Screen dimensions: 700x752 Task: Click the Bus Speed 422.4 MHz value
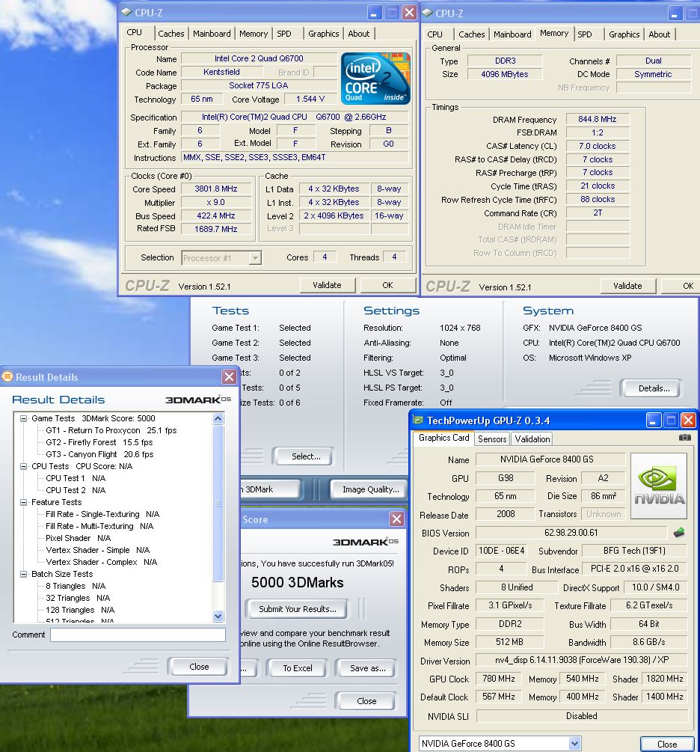click(215, 215)
